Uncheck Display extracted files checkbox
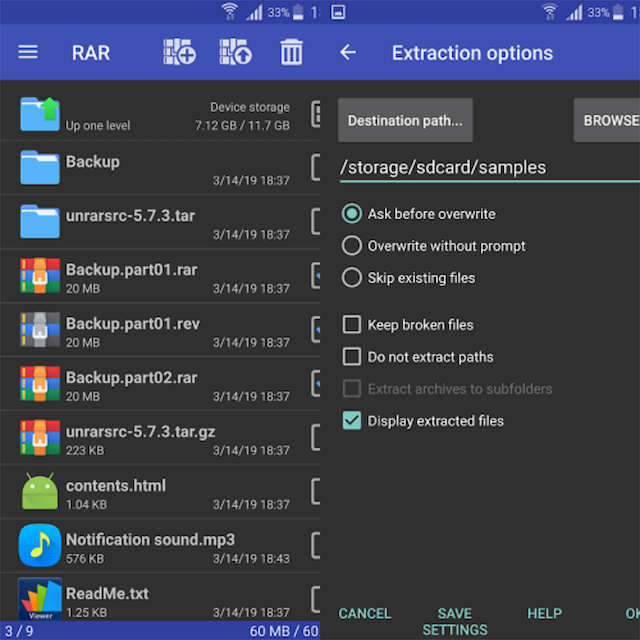640x640 pixels. (352, 420)
